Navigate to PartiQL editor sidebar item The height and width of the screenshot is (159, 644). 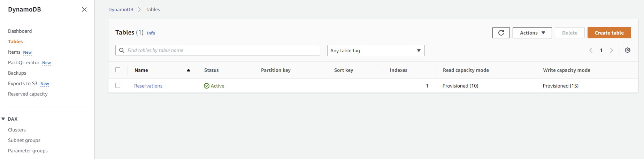coord(24,62)
